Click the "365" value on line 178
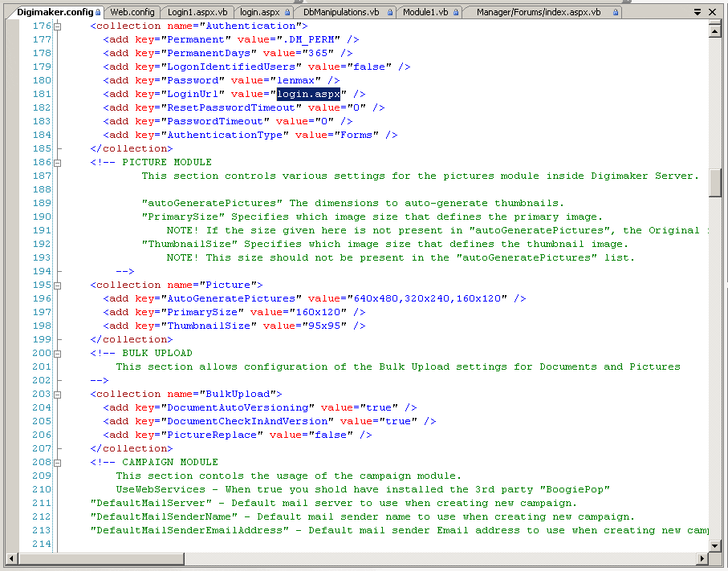Viewport: 728px width, 571px height. click(318, 54)
